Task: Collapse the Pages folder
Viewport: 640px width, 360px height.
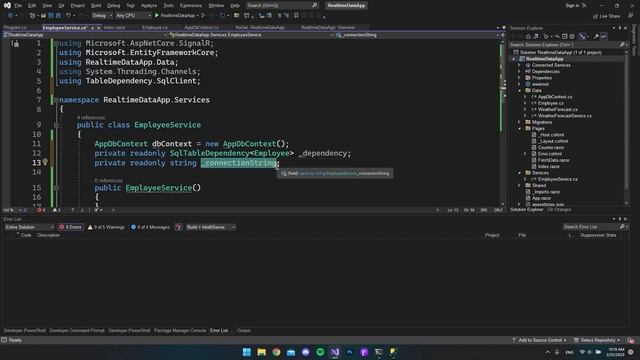Action: pyautogui.click(x=519, y=129)
